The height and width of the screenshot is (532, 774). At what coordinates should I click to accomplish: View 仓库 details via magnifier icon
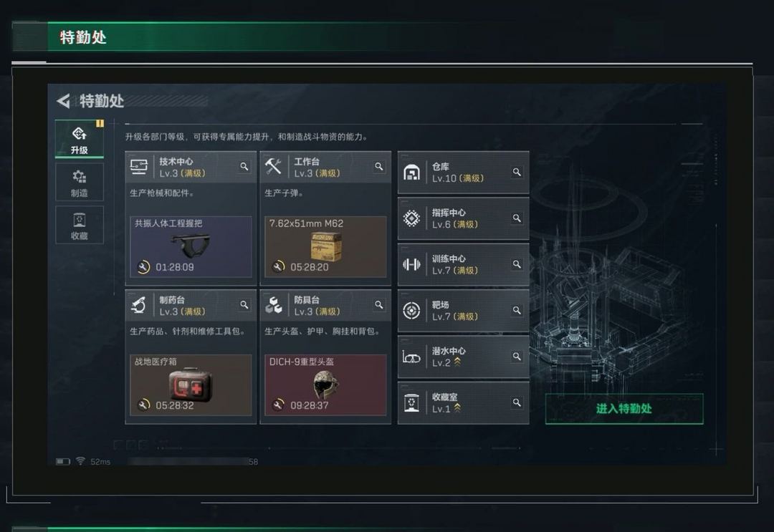(516, 172)
